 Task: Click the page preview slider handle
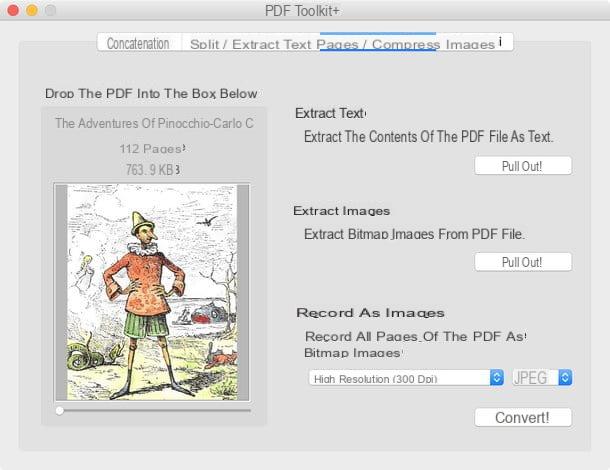pos(60,410)
